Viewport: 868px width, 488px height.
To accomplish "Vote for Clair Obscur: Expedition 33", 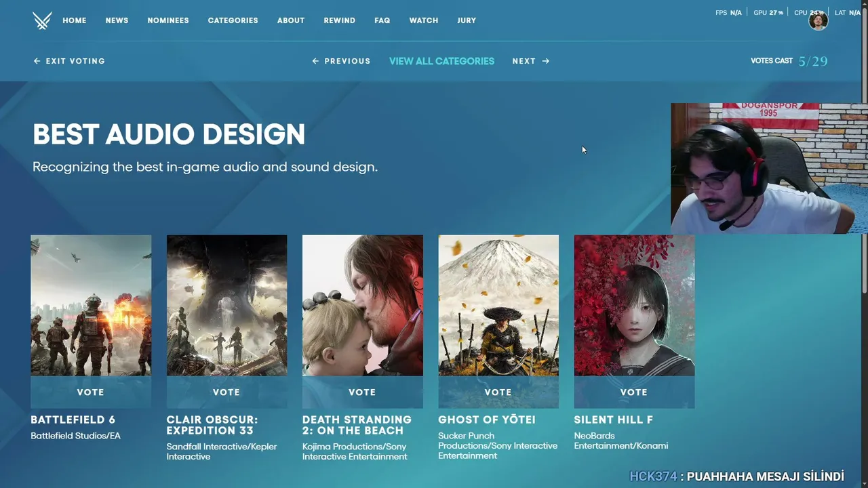I will (226, 392).
